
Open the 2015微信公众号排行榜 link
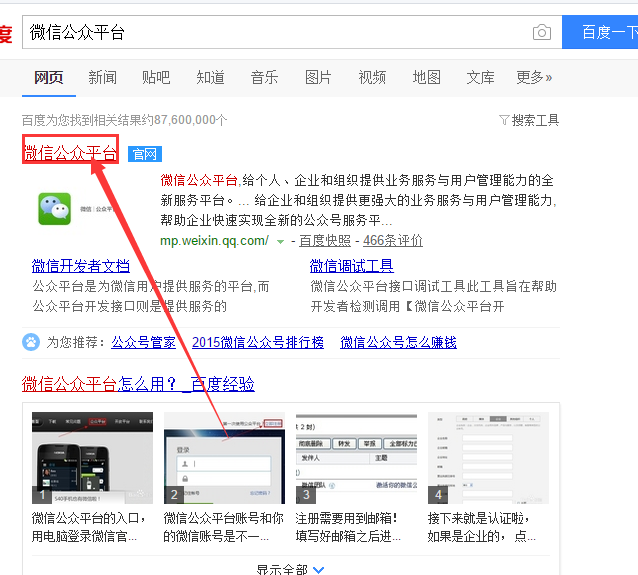[258, 342]
